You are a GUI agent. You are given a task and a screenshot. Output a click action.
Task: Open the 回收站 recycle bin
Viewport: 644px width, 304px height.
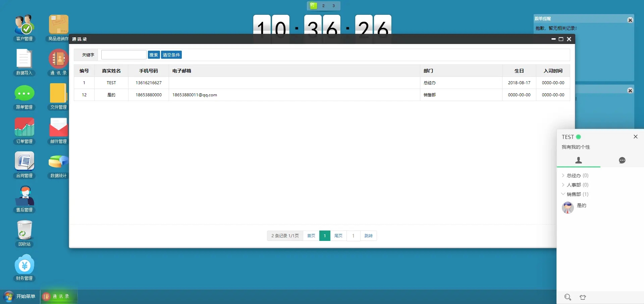click(x=24, y=231)
